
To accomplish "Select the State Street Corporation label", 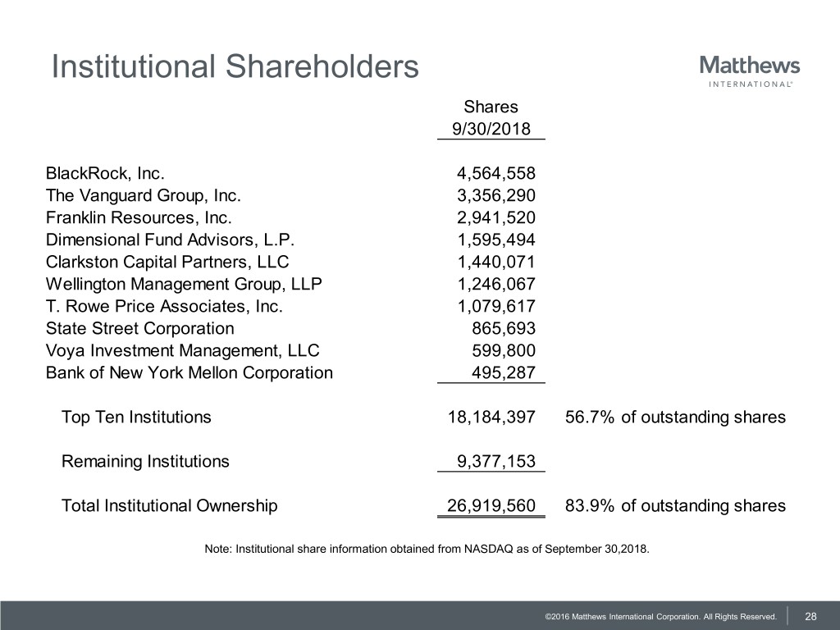I will [139, 329].
